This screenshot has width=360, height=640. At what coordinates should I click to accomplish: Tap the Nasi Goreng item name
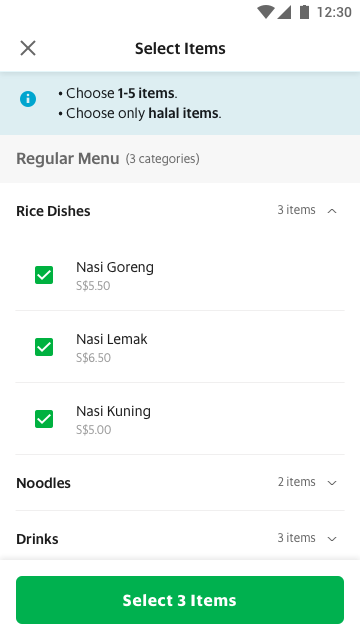(x=115, y=268)
